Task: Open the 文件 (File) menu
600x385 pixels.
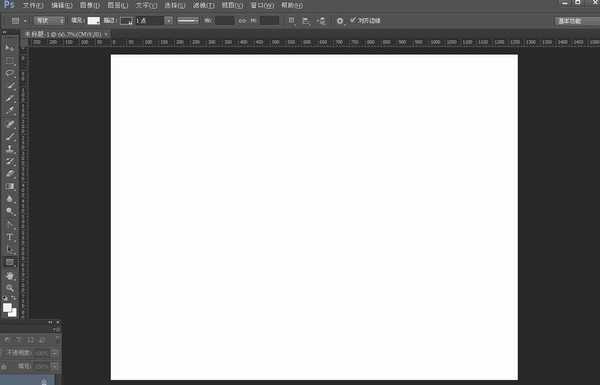Action: pos(33,5)
